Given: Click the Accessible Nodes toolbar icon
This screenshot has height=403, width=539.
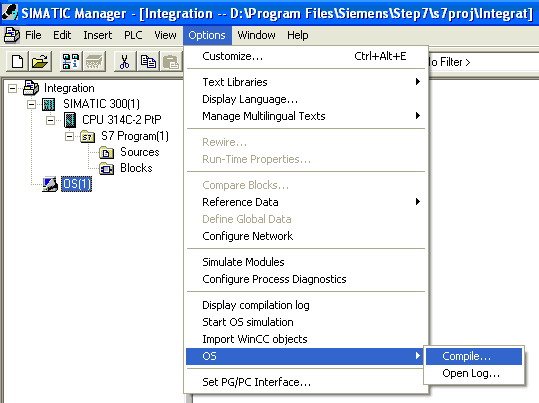Looking at the screenshot, I should click(70, 62).
